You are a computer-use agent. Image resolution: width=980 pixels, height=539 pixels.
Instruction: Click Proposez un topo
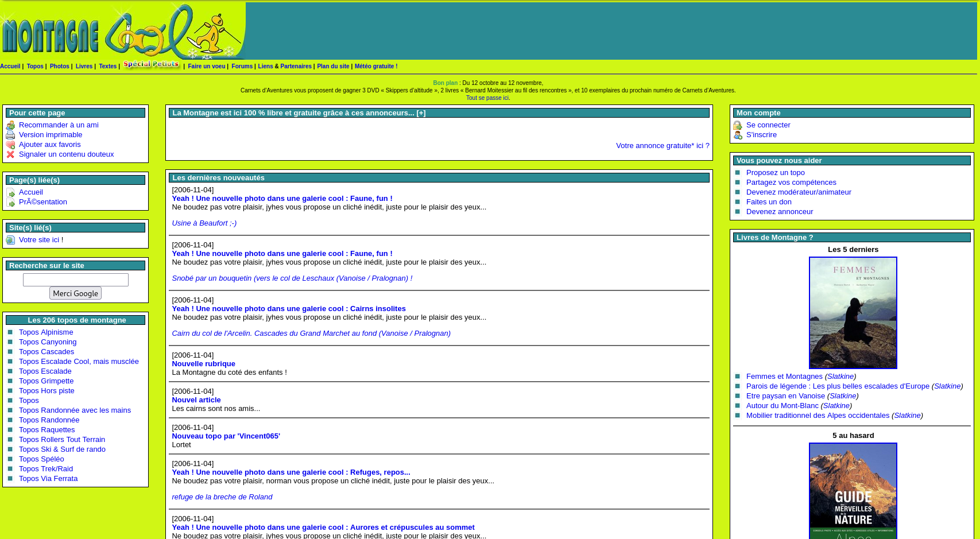[x=775, y=172]
